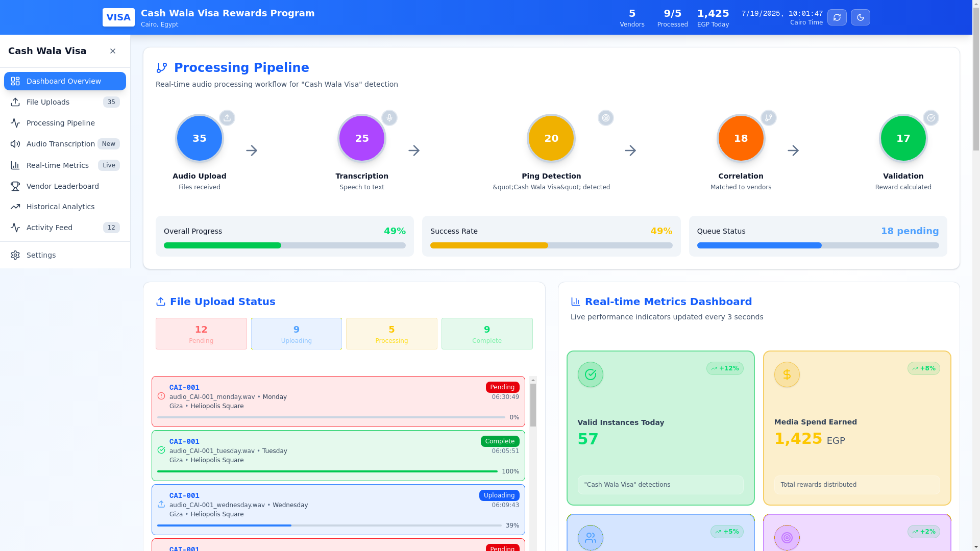Viewport: 980px width, 551px height.
Task: Click the dollar sign icon on Media Spend card
Action: coord(787,374)
